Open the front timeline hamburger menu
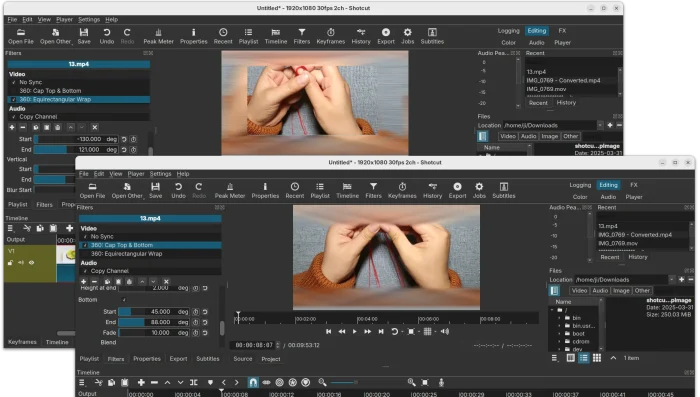The height and width of the screenshot is (397, 700). [x=82, y=382]
